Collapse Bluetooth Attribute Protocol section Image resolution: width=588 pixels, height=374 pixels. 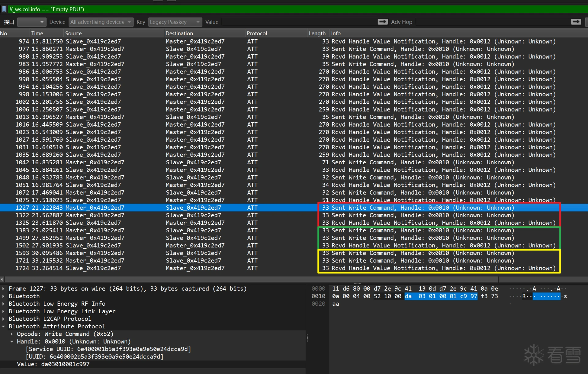(3, 326)
